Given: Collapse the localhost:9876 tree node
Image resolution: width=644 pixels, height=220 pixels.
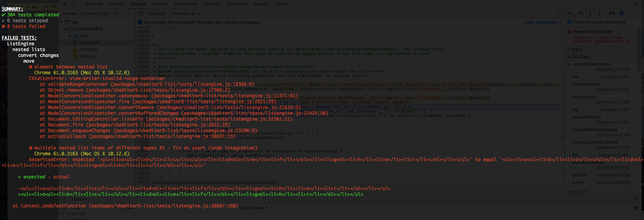Looking at the screenshot, I should 66,29.
